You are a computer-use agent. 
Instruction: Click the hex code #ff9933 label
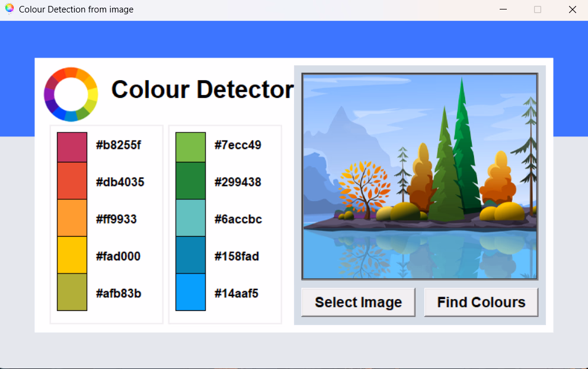pos(117,219)
